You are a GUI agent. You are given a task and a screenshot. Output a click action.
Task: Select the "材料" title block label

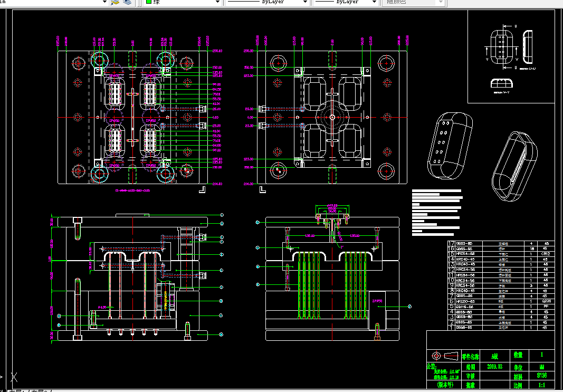(518, 377)
